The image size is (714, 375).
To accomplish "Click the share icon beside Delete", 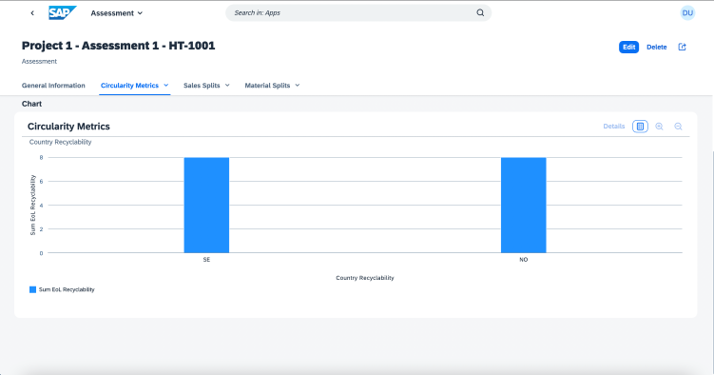I will click(682, 47).
